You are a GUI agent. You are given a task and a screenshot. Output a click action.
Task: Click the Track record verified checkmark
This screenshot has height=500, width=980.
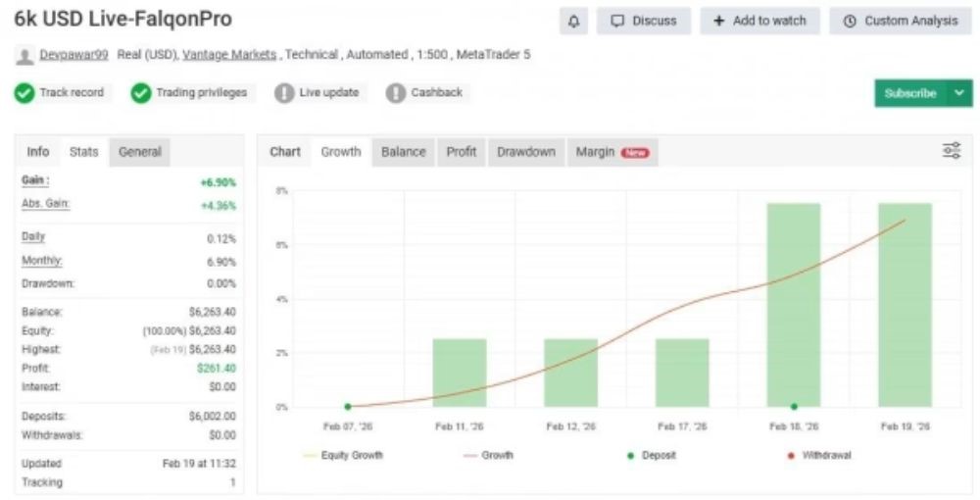24,93
